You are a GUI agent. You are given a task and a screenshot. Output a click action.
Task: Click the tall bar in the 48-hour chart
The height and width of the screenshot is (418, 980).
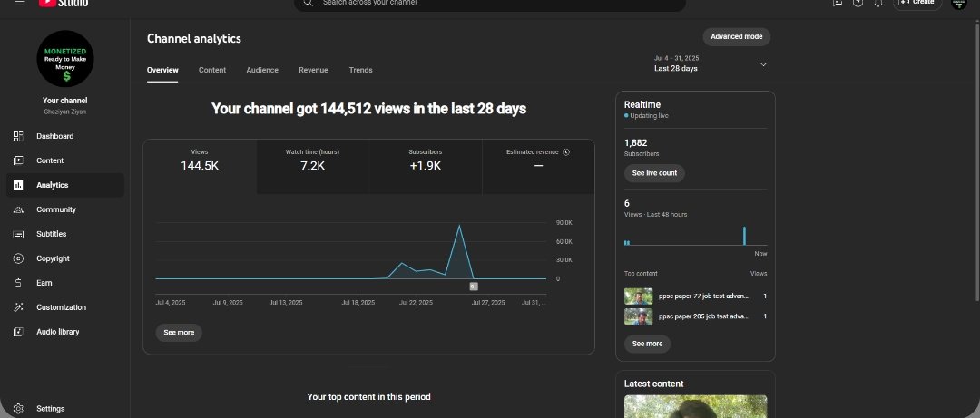pos(744,236)
